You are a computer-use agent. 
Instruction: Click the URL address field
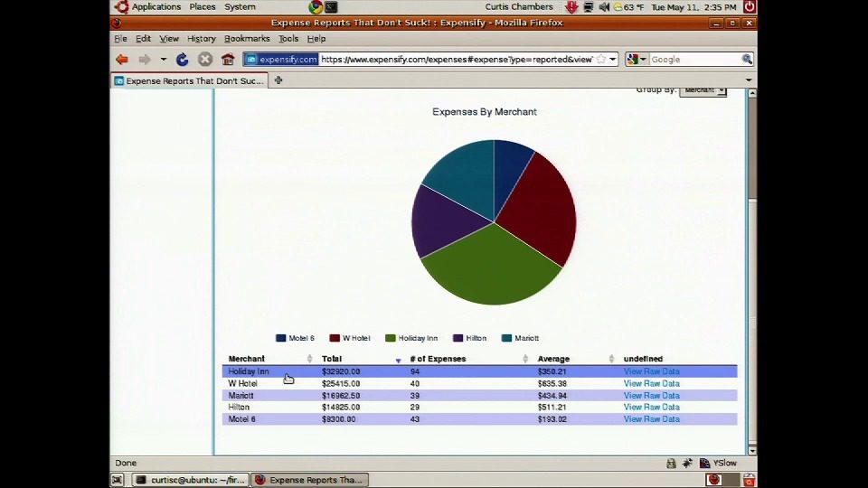pos(457,60)
